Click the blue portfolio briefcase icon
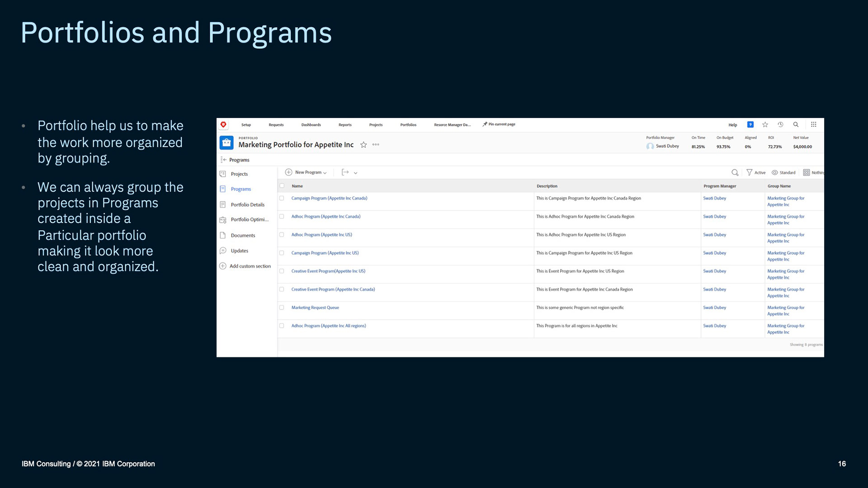This screenshot has height=488, width=868. click(226, 143)
